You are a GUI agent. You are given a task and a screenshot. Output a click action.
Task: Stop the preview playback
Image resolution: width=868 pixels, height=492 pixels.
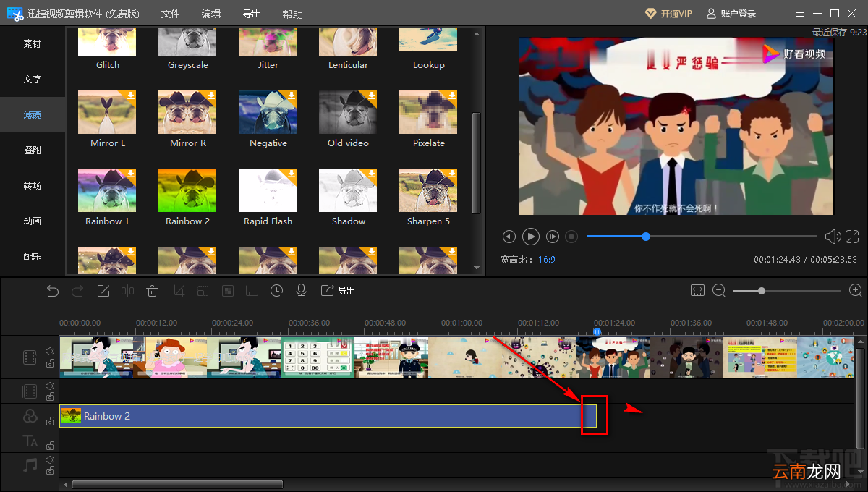point(571,237)
